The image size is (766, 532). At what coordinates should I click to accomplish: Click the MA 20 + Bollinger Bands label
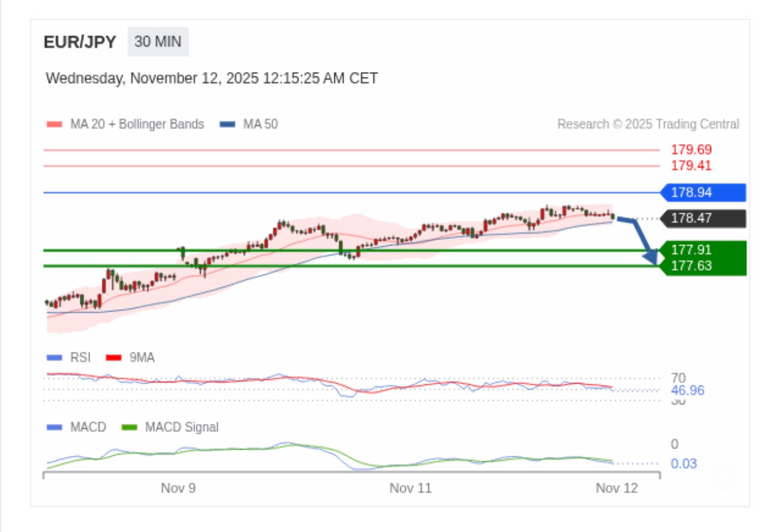point(137,124)
